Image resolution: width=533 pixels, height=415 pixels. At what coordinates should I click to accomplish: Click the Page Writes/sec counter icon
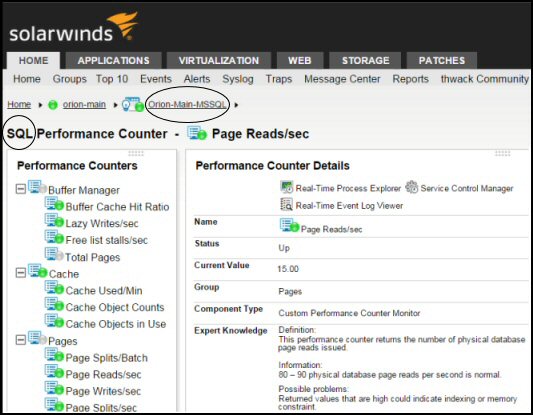pyautogui.click(x=54, y=388)
